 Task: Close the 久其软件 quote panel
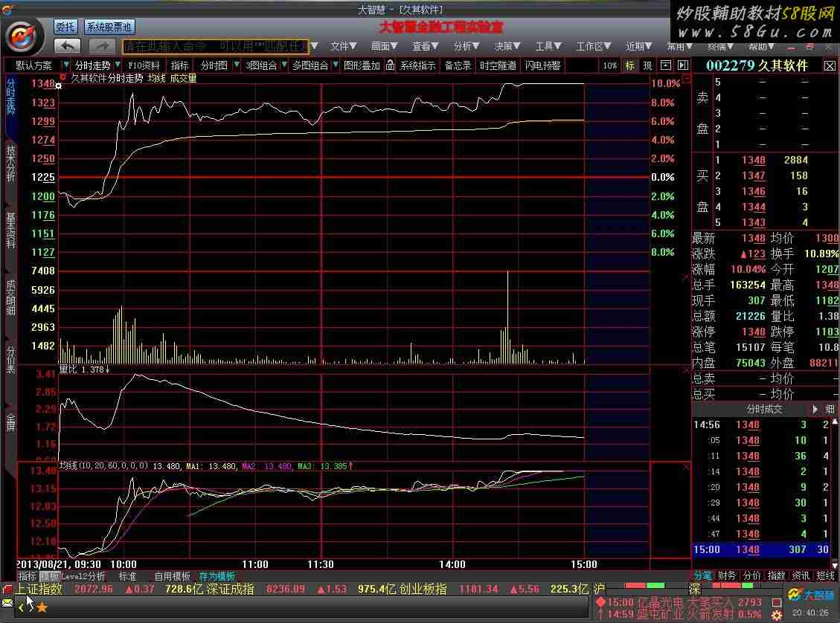[x=830, y=66]
